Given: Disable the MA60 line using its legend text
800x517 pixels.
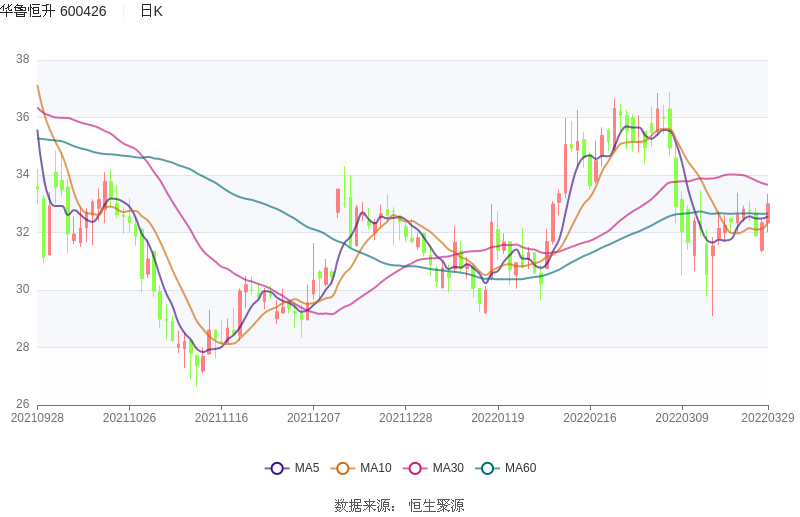Looking at the screenshot, I should point(520,468).
